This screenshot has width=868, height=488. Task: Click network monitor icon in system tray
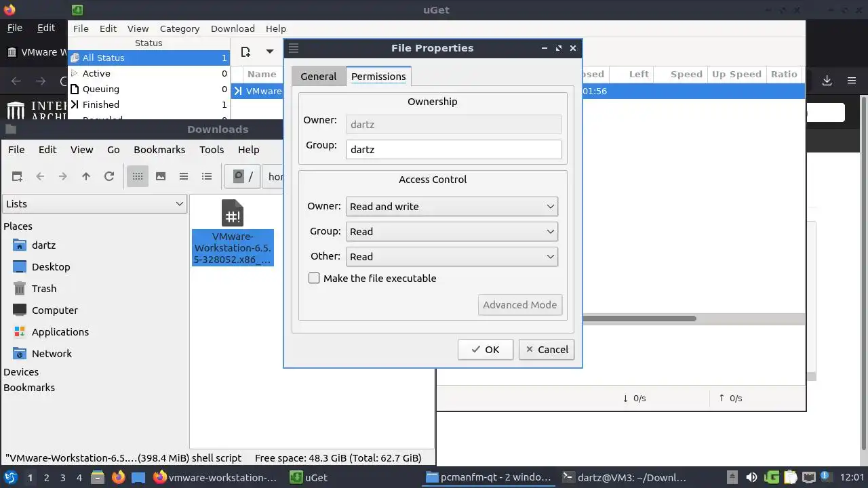click(x=808, y=477)
